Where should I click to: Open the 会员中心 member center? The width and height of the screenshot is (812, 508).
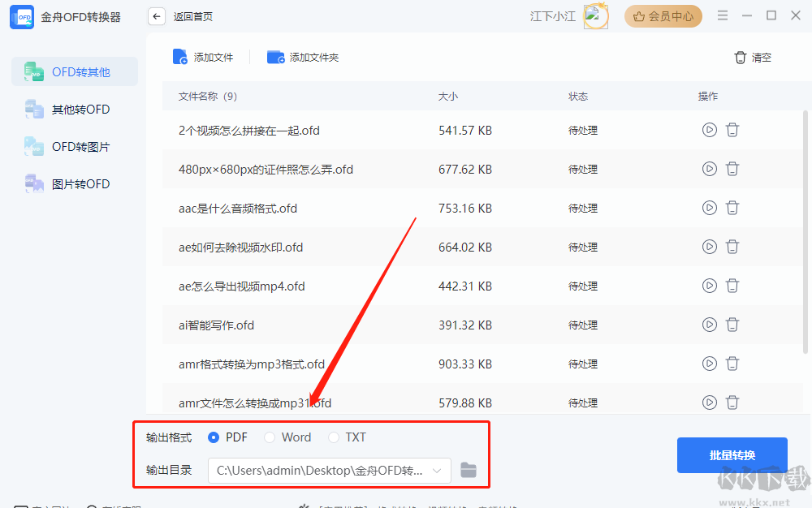coord(663,15)
